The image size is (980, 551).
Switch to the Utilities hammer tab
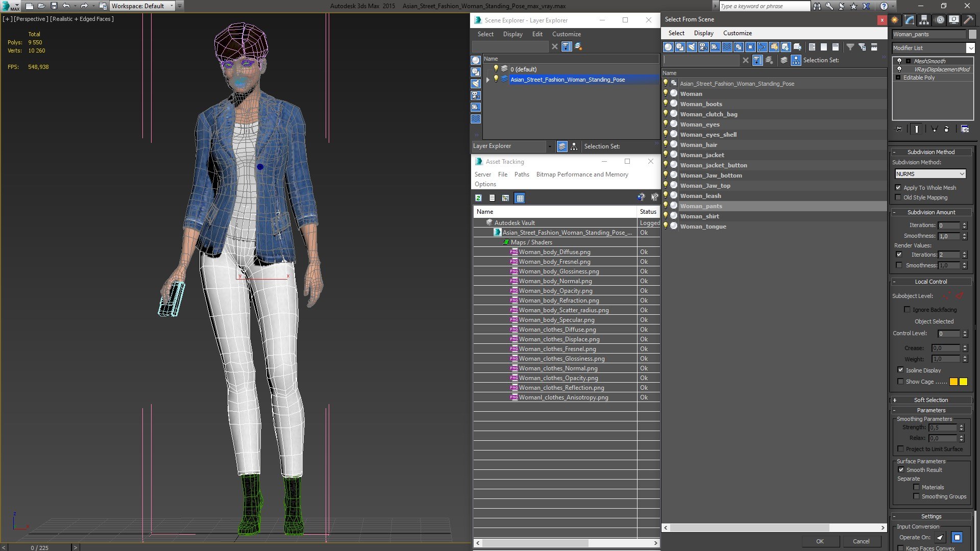(x=968, y=20)
